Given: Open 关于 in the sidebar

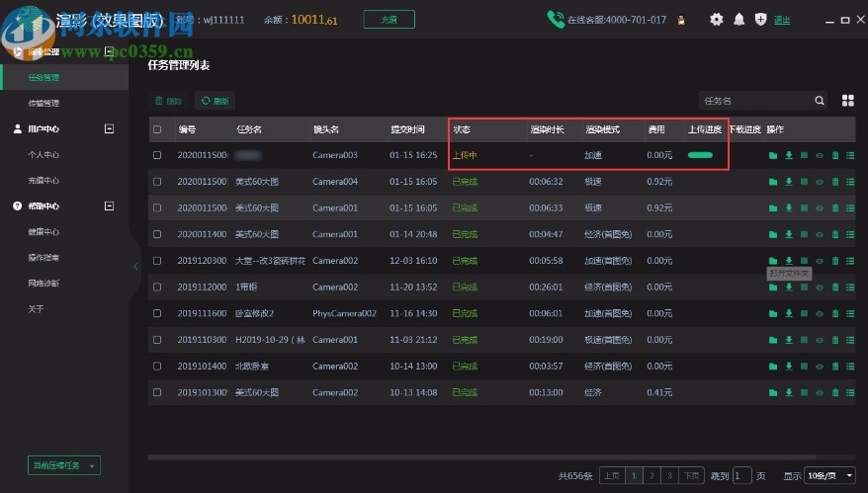Looking at the screenshot, I should 36,309.
